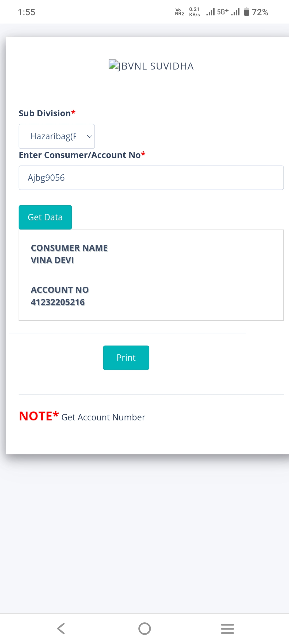
Task: Tap the battery icon in status bar
Action: pyautogui.click(x=247, y=12)
